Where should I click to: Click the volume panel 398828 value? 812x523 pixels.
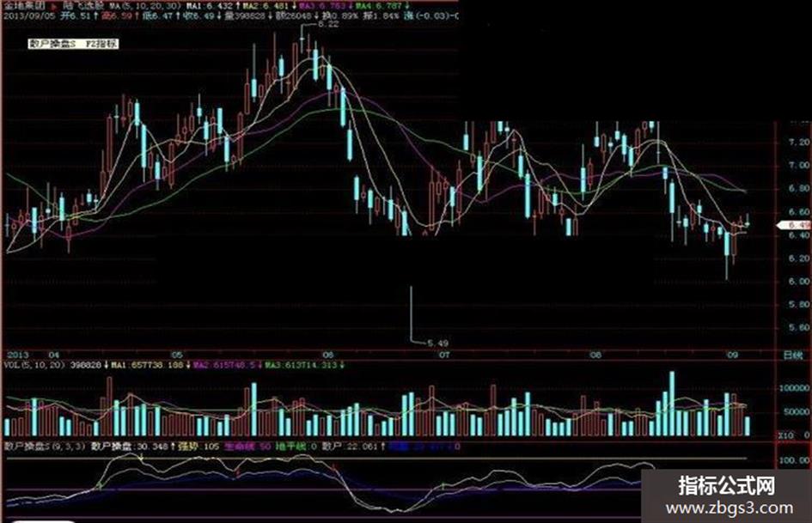85,365
